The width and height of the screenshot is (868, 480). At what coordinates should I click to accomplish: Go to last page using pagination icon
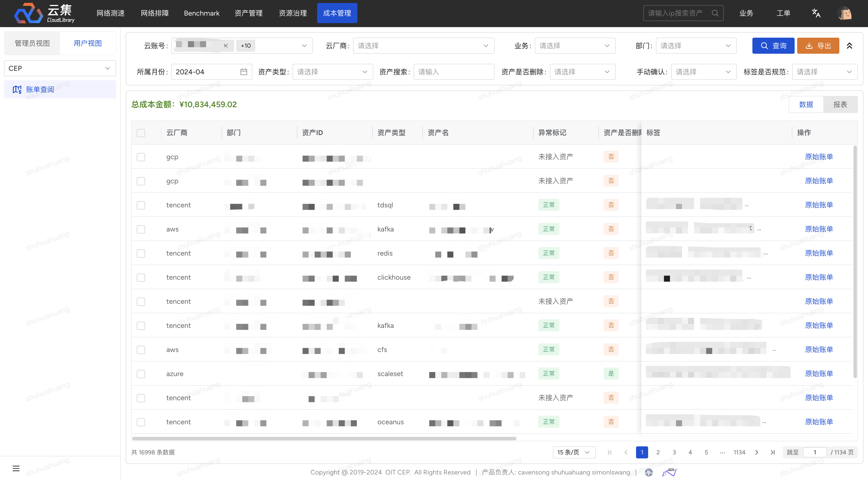773,452
